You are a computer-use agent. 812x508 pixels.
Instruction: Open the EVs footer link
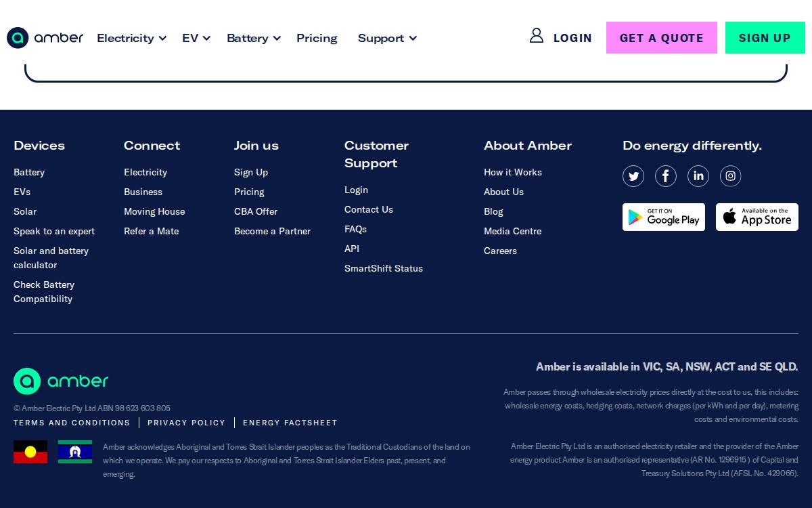22,192
